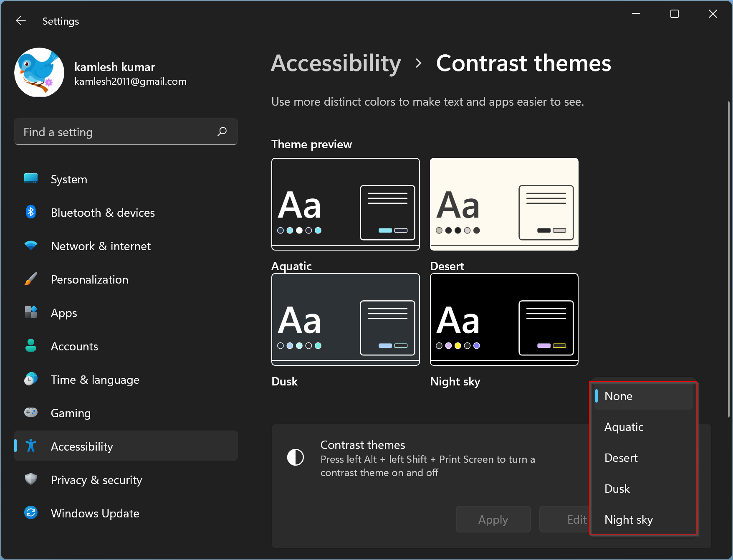Go to Bluetooth & devices
This screenshot has height=560, width=733.
(126, 213)
